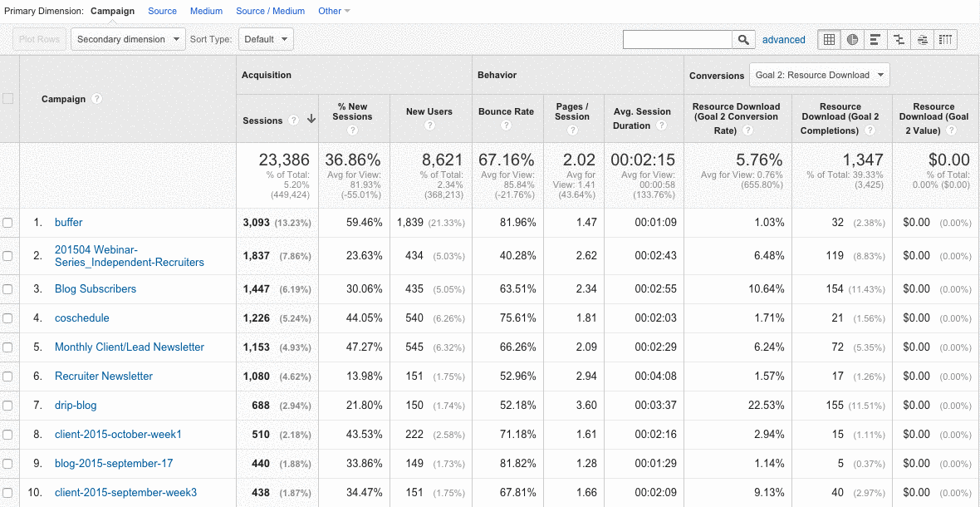Expand the Other primary dimension dropdown
Screen dimensions: 980x507
[x=334, y=12]
